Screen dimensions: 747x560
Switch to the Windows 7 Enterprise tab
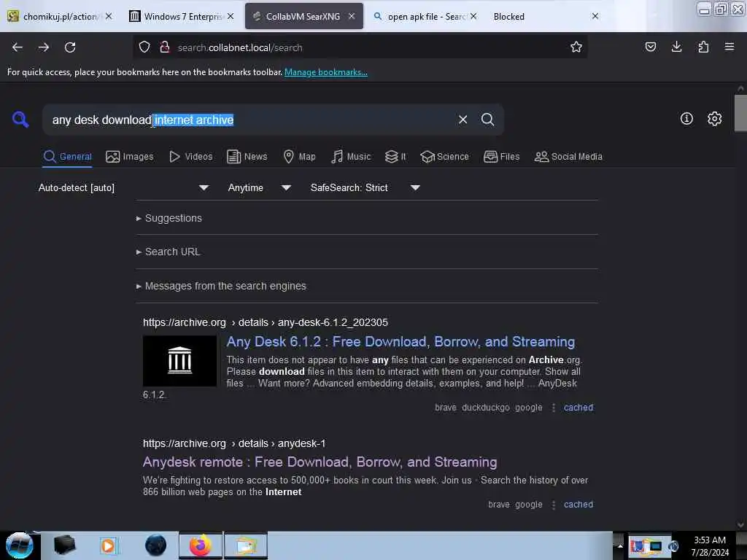182,16
